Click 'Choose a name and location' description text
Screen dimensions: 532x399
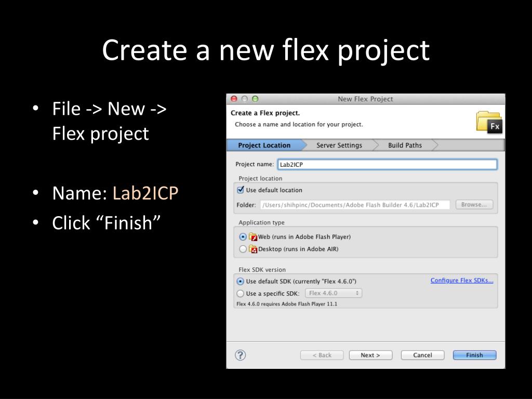click(x=299, y=125)
